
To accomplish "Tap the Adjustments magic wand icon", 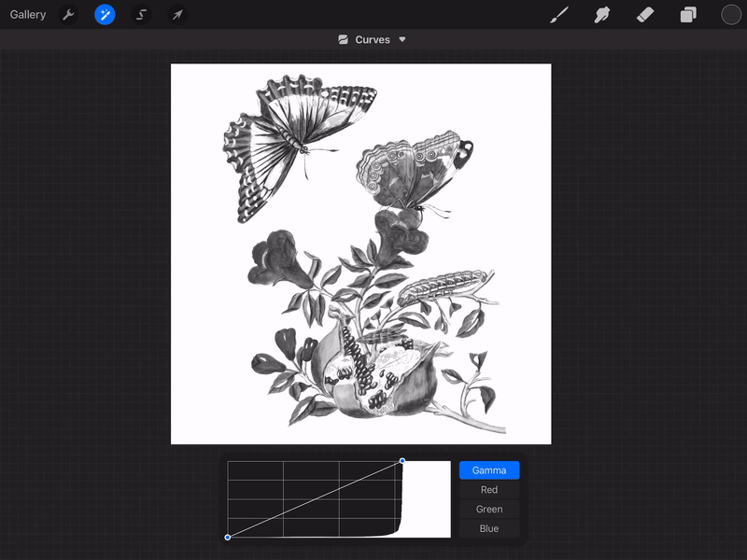I will click(x=105, y=15).
